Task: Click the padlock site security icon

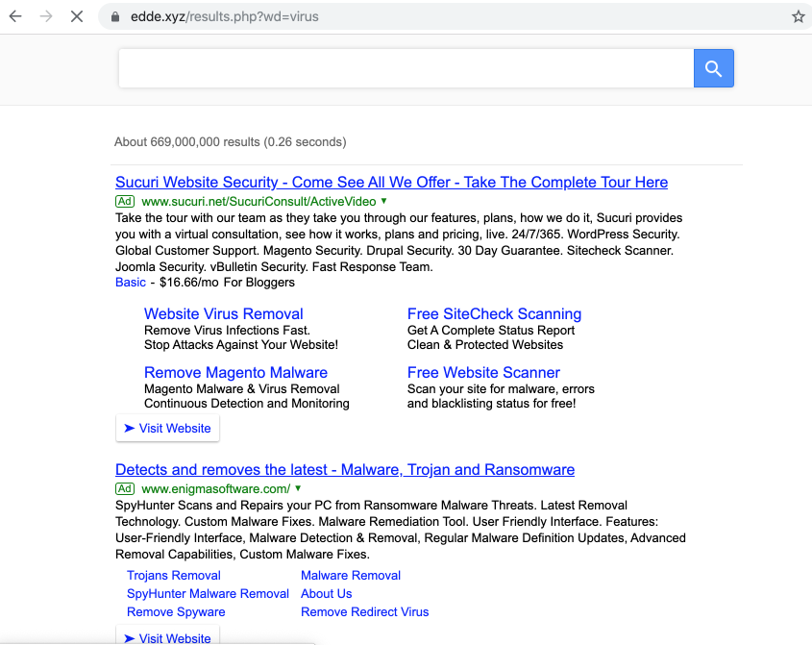Action: 115,16
